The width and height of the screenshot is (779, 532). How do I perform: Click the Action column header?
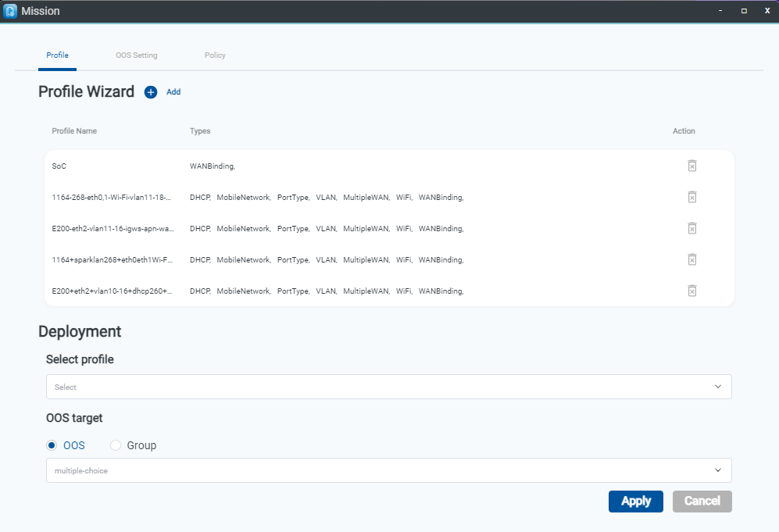click(x=684, y=131)
